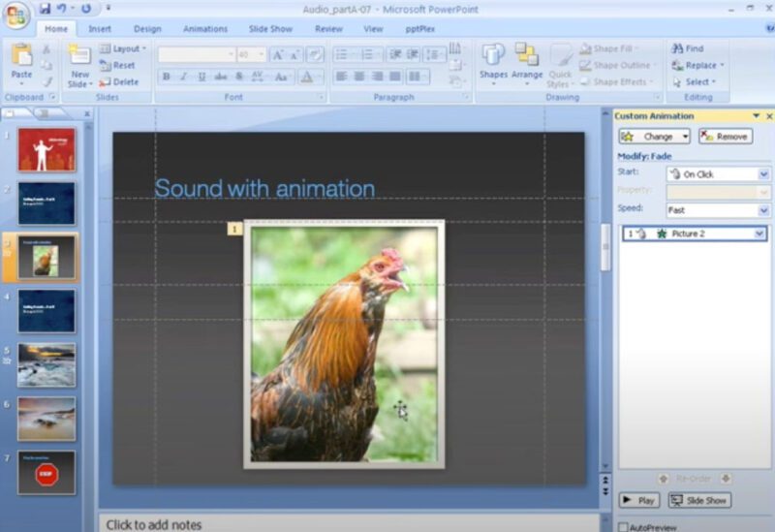Click the Grow Font icon
This screenshot has height=532, width=775.
[278, 55]
